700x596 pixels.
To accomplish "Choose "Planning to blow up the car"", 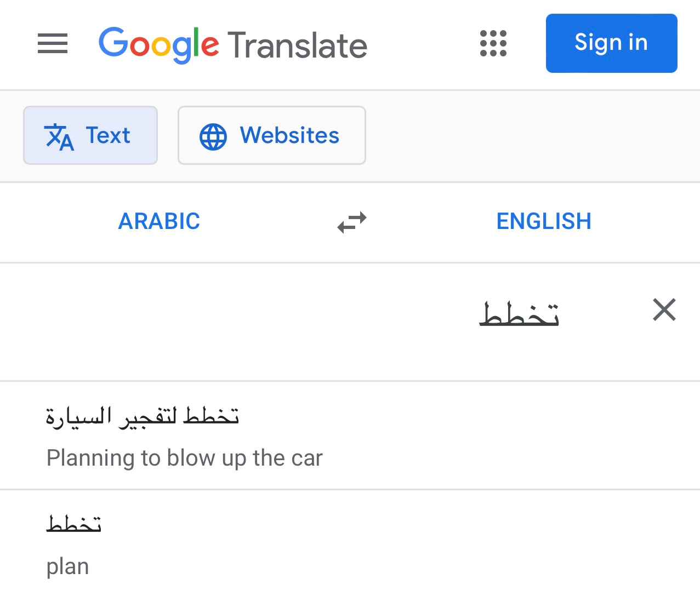I will click(185, 458).
